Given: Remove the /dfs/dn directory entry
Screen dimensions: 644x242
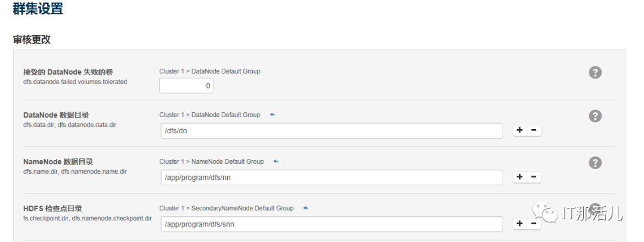Looking at the screenshot, I should [x=534, y=130].
